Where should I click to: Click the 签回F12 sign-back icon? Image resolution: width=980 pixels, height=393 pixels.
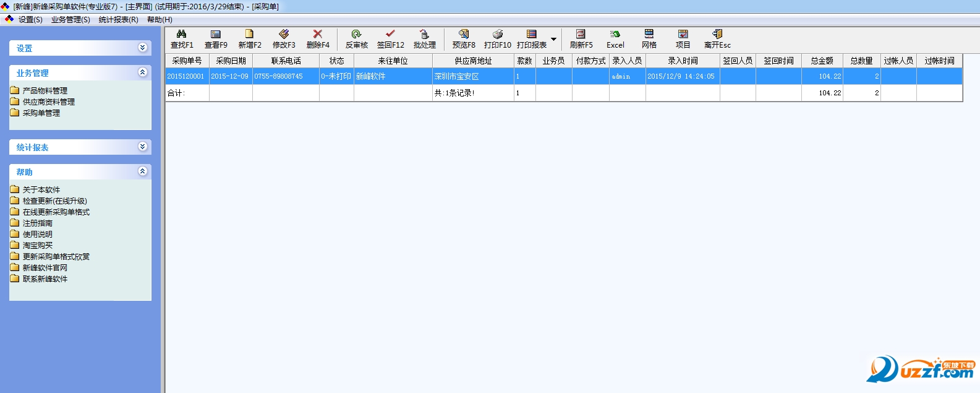(x=390, y=39)
